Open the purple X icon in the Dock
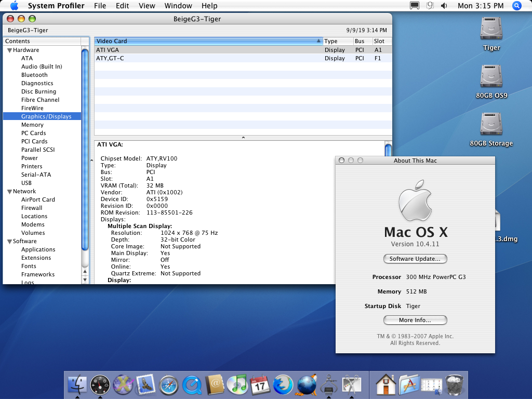Screen dimensions: 532x399 click(123, 385)
